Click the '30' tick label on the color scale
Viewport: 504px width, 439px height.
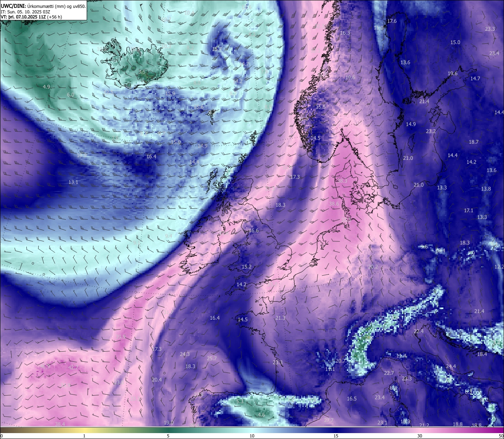point(420,436)
